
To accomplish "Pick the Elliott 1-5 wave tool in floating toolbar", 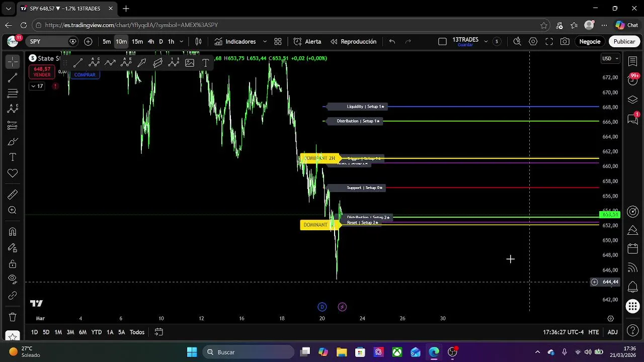I will [174, 63].
